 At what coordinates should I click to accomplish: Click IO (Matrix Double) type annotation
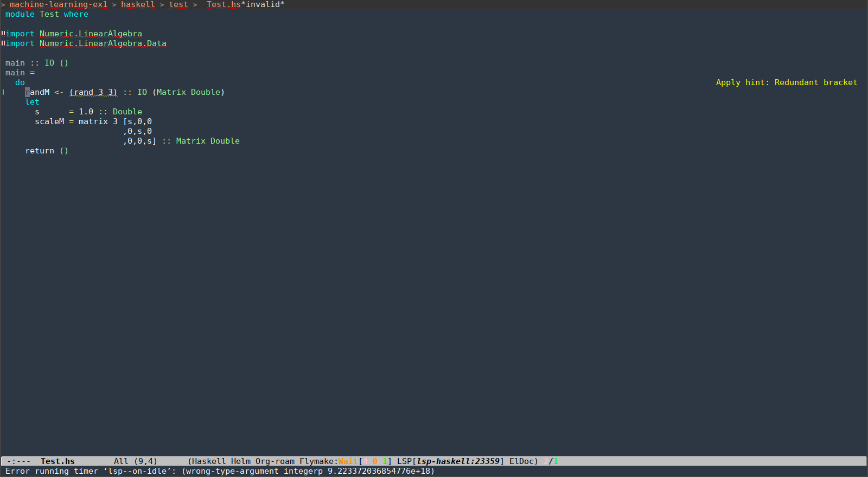pos(181,92)
